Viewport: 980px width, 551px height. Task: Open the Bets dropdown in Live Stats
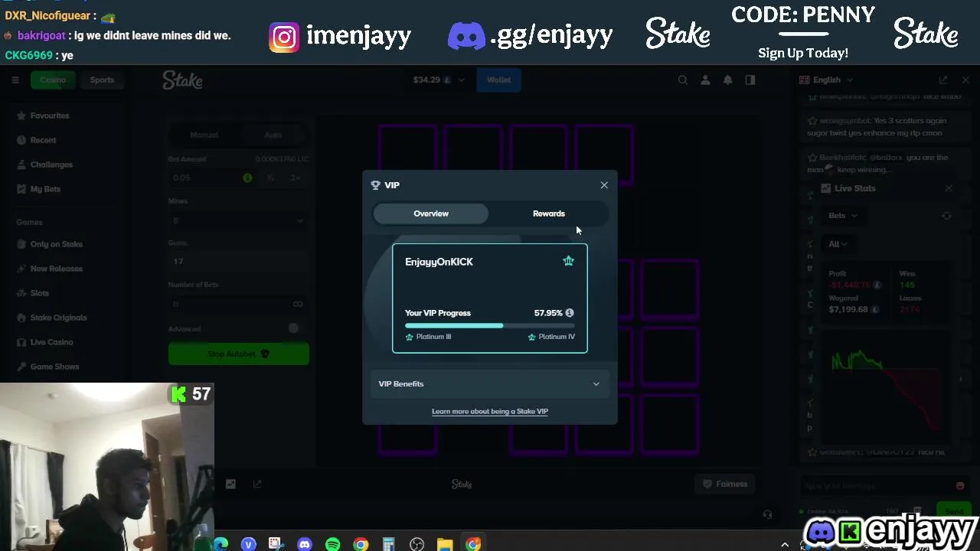[x=842, y=216]
